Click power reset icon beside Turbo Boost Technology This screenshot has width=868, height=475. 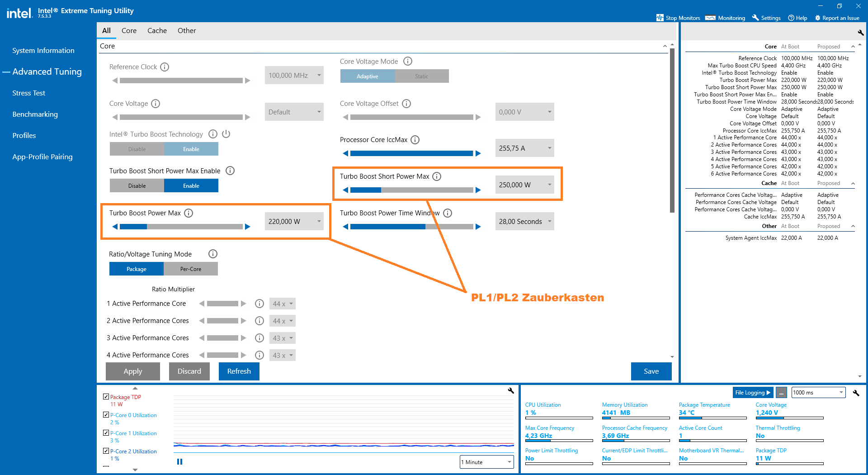226,134
